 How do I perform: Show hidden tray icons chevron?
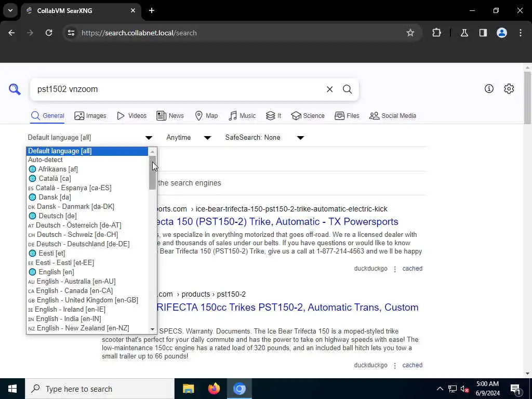(440, 389)
